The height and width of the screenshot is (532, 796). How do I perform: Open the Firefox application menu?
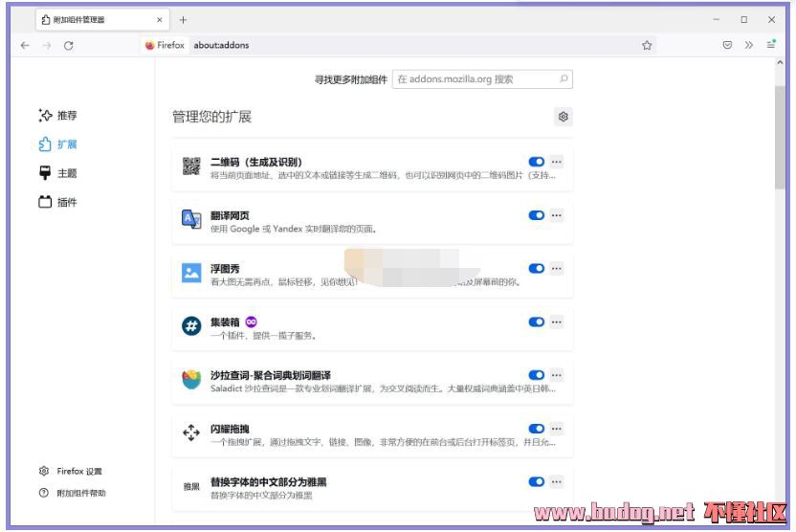tap(771, 44)
